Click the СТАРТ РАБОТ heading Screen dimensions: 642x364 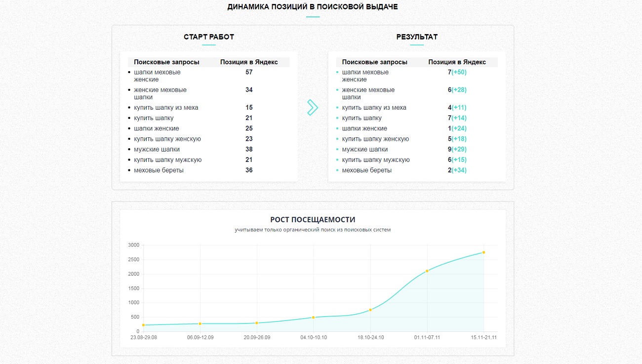click(209, 37)
